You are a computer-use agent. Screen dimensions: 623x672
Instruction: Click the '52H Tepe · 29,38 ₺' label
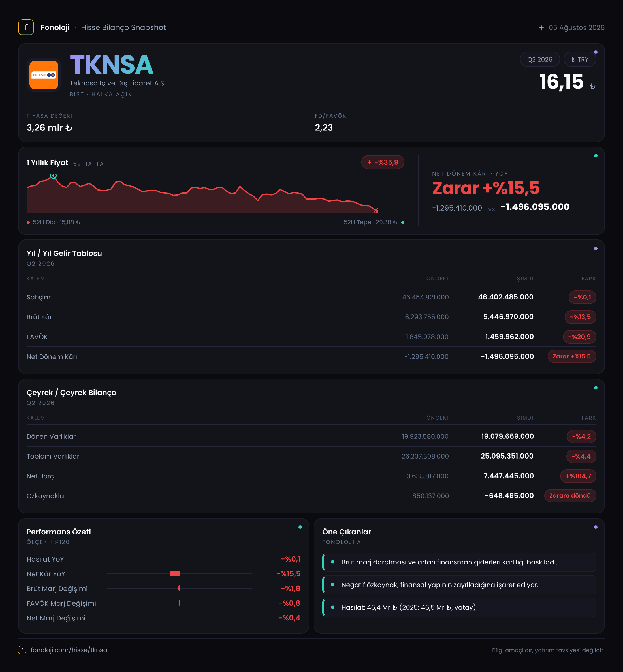coord(370,222)
